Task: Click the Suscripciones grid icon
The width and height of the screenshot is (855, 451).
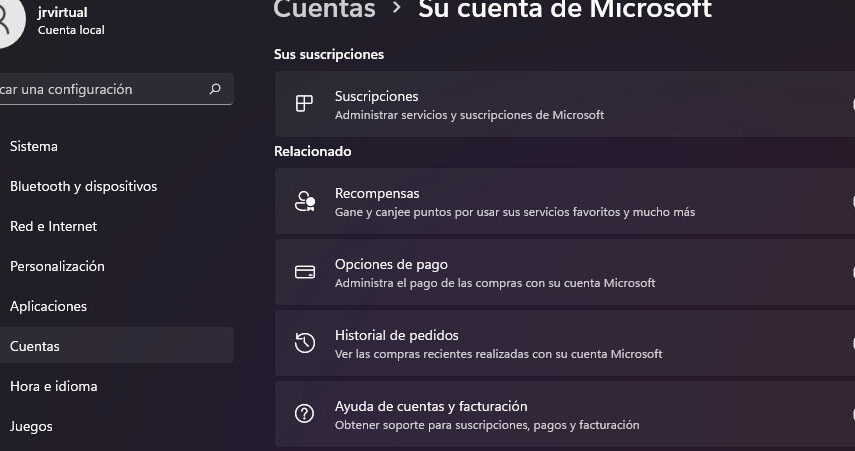Action: (304, 104)
